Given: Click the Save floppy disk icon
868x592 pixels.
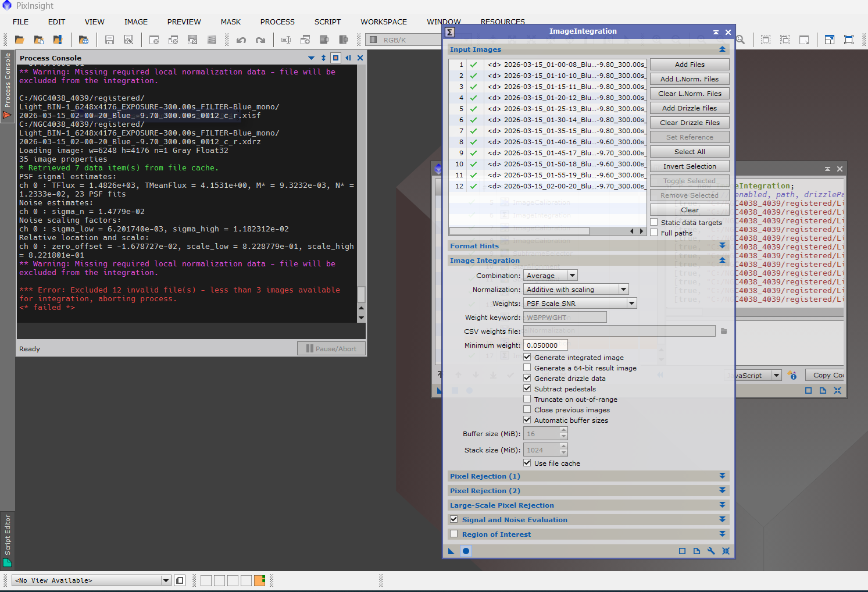Looking at the screenshot, I should coord(109,40).
